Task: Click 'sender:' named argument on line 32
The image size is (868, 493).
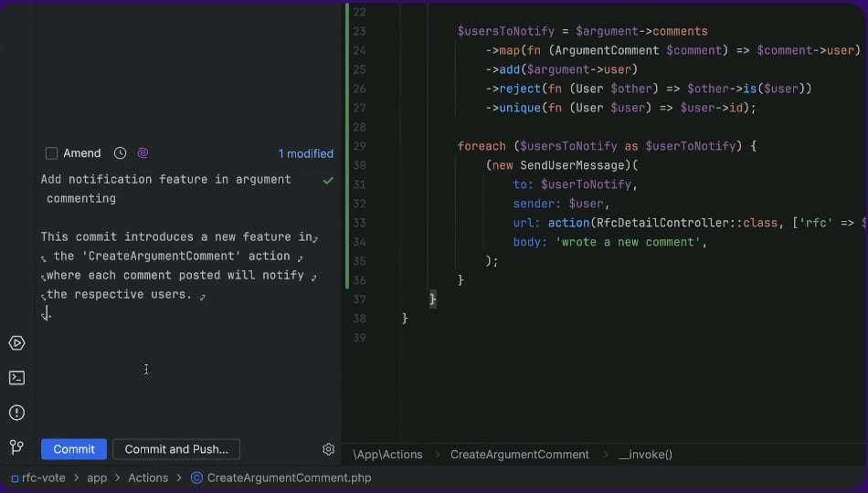Action: point(537,204)
